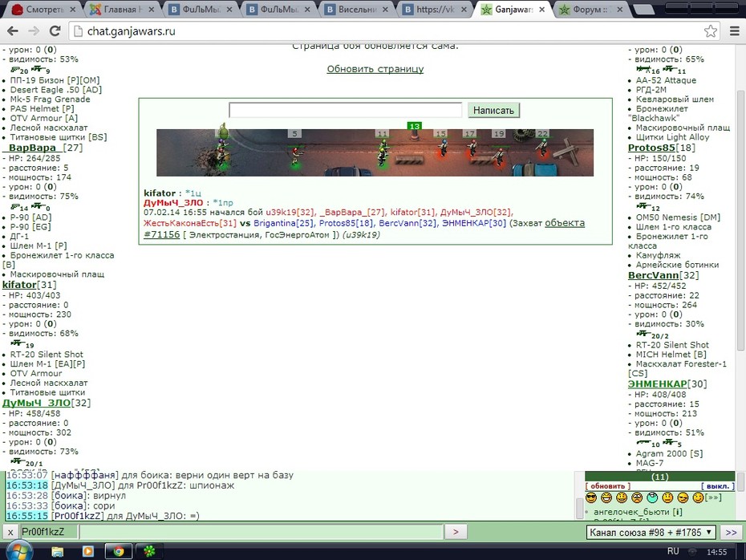Focus the battle message input field
Screen dimensions: 746x560
(346, 111)
